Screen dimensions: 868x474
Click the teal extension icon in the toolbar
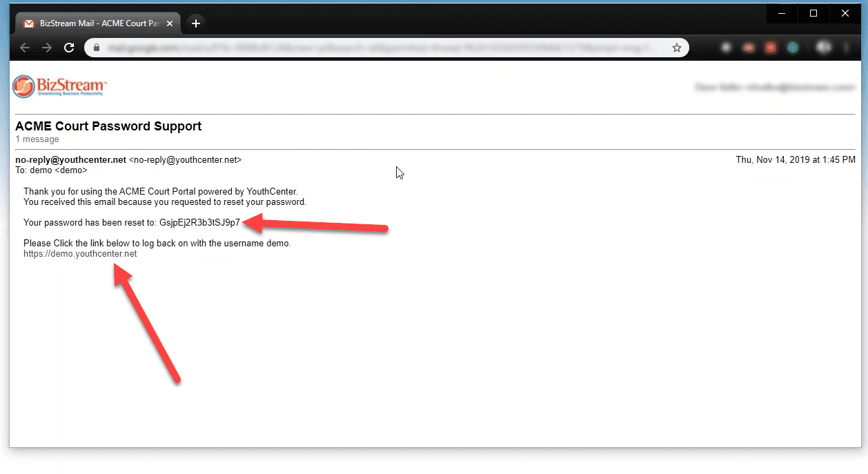pos(792,48)
